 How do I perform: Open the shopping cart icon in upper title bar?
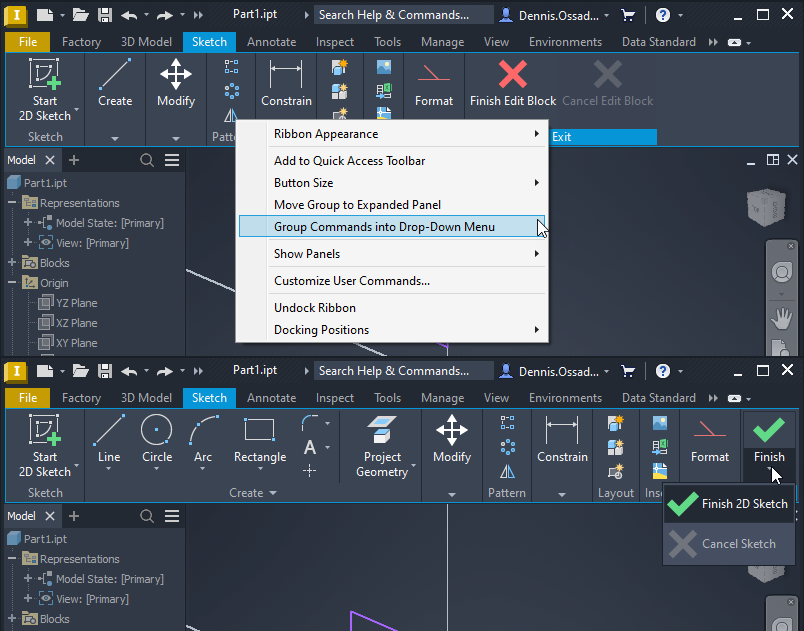coord(628,15)
